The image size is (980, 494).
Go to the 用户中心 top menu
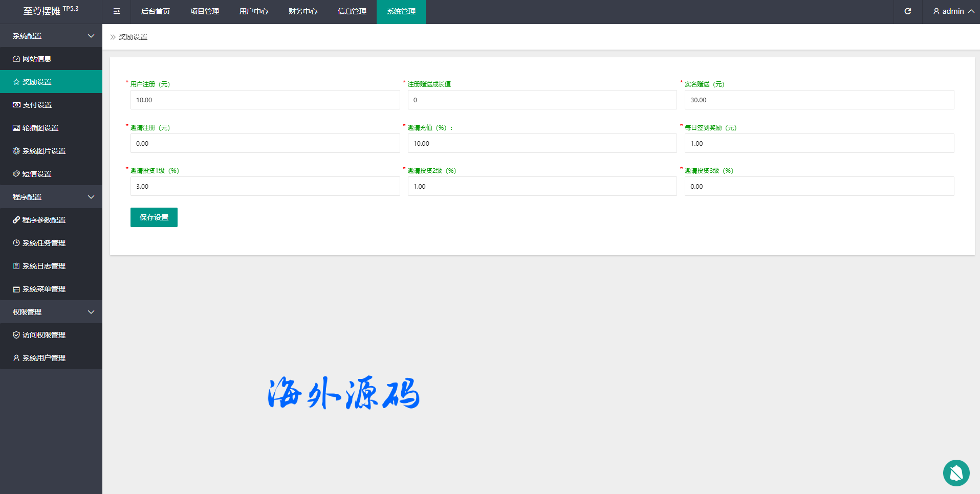click(253, 11)
